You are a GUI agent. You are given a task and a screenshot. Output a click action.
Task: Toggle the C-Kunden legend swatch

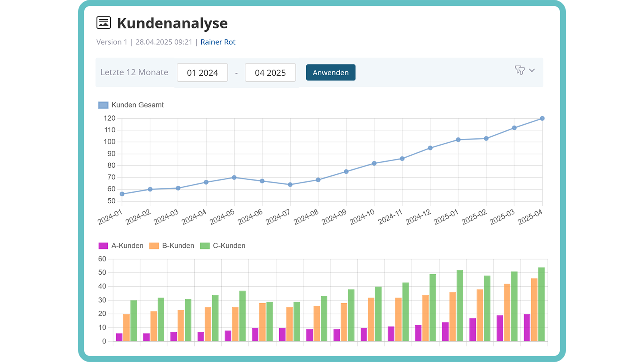205,246
